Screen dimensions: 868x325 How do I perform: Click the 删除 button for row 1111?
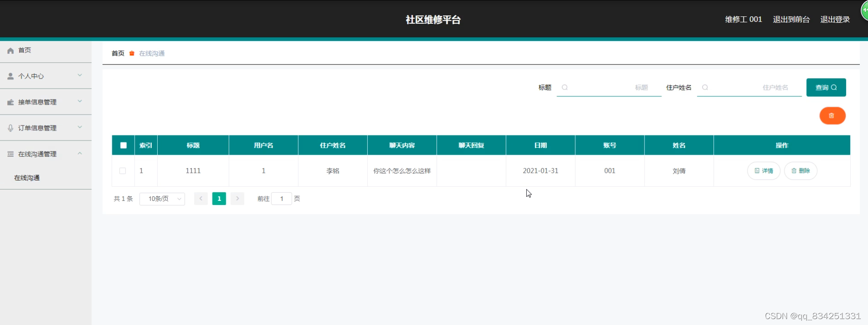(801, 171)
